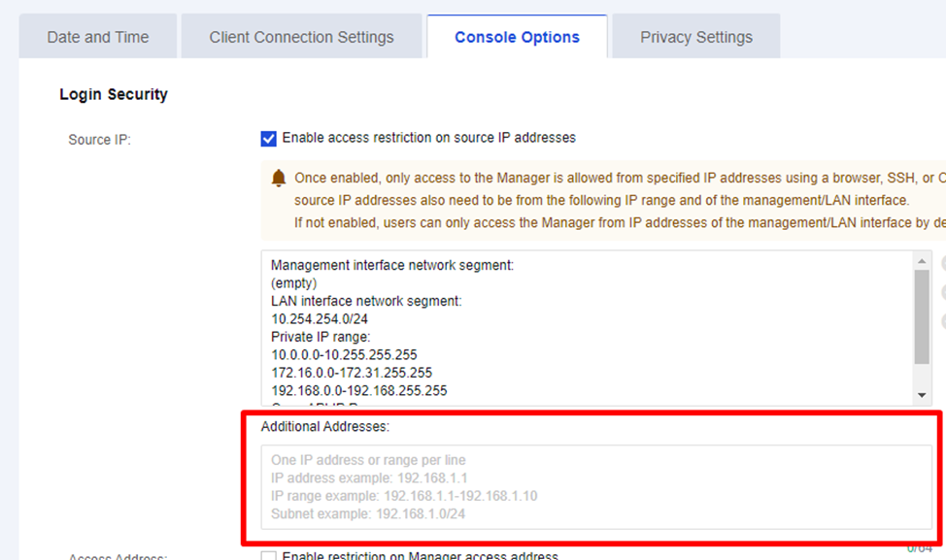Click the 192.168.0.0-192.168.255.255 range line

point(359,390)
